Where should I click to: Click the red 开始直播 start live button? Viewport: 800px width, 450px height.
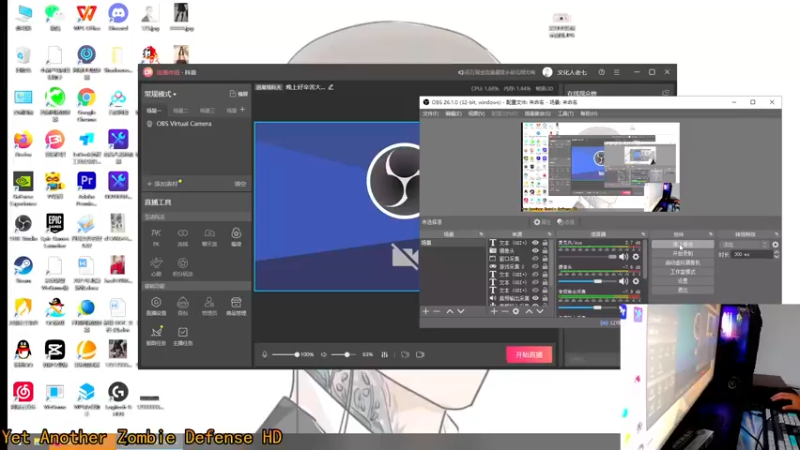[529, 355]
